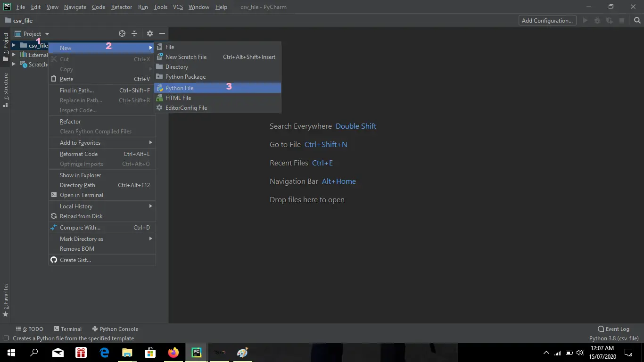644x362 pixels.
Task: Click the Project panel settings gear icon
Action: point(149,33)
